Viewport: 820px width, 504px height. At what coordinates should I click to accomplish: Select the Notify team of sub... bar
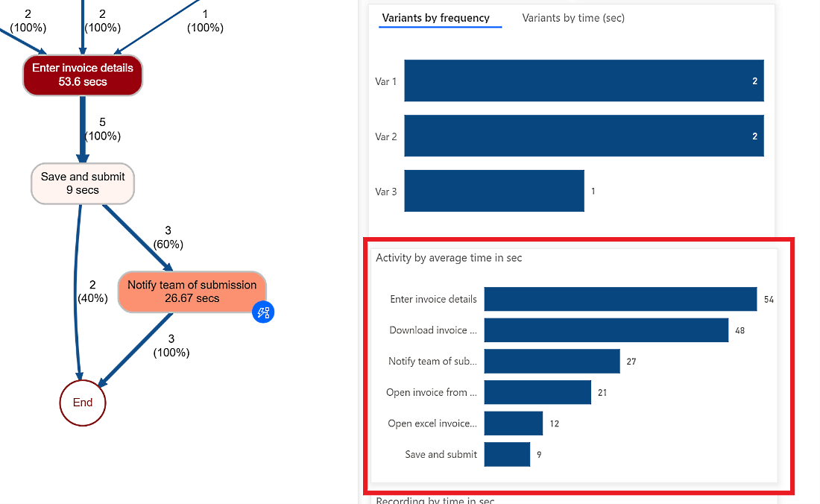pos(552,362)
